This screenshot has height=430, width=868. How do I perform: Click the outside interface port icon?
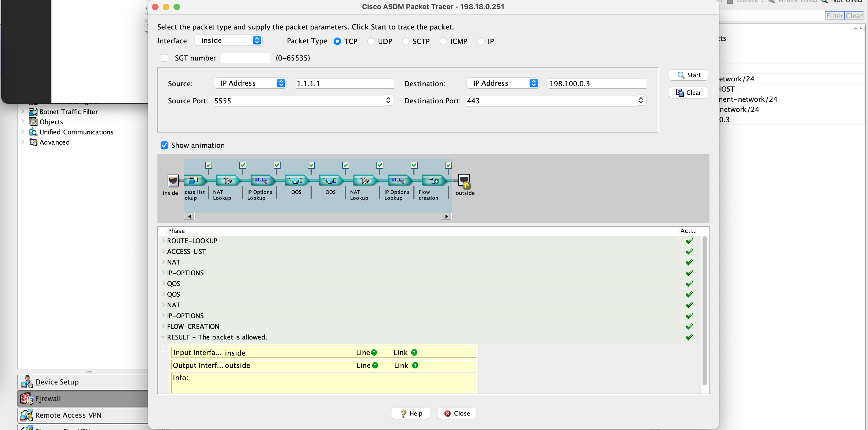pos(464,180)
